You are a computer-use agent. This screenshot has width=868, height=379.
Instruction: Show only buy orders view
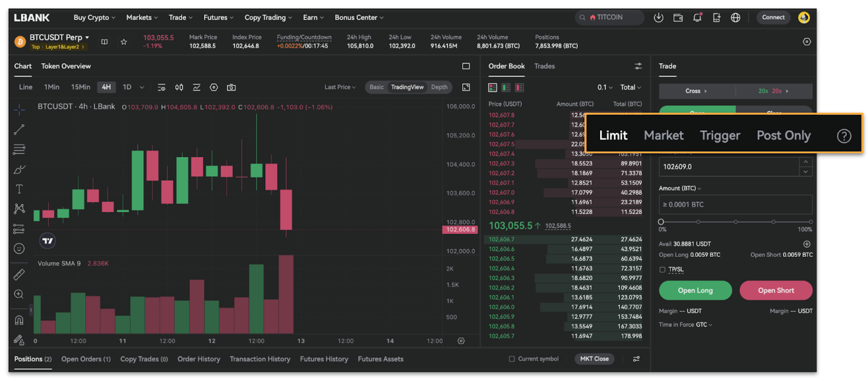506,87
